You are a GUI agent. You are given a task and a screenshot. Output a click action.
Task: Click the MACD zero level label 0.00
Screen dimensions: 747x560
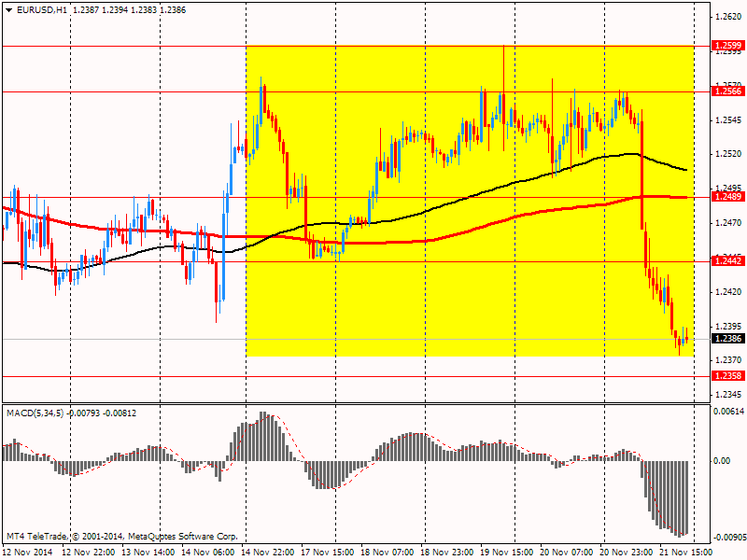click(x=722, y=460)
